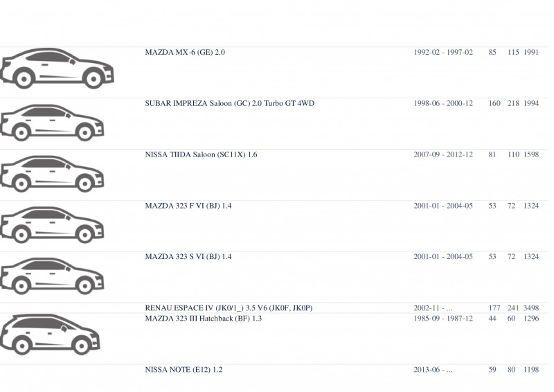
Task: Click engine displacement 3498 of Renault Espace
Action: click(531, 308)
